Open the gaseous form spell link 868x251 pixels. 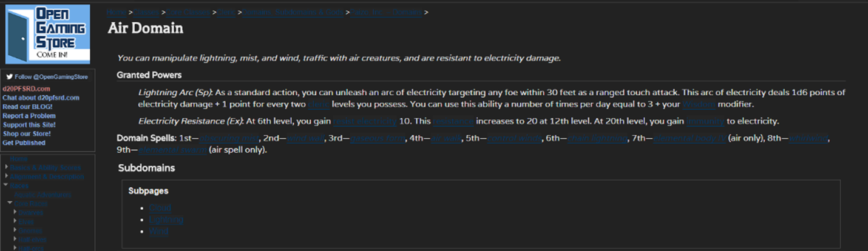tap(378, 138)
